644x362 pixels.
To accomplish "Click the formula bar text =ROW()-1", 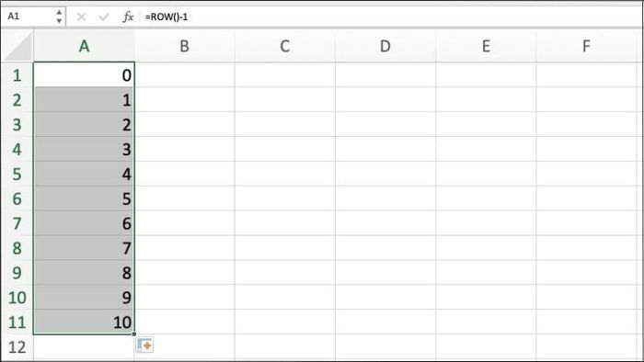I will pyautogui.click(x=167, y=17).
